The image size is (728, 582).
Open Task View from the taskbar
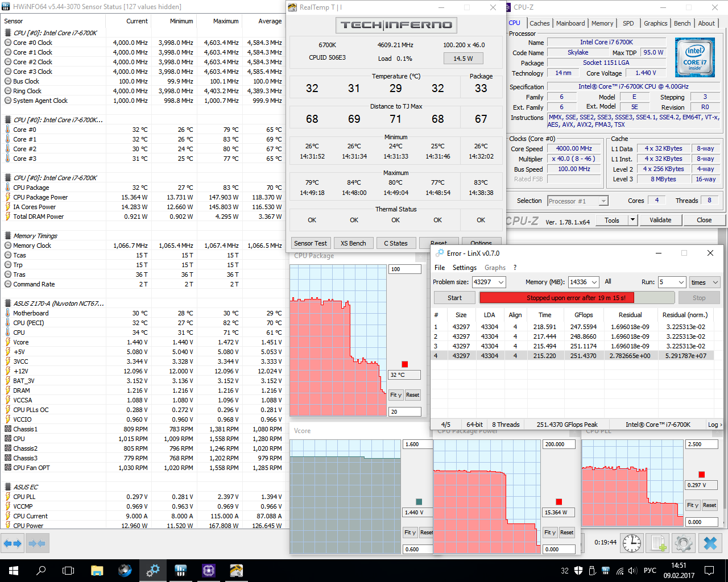click(68, 570)
